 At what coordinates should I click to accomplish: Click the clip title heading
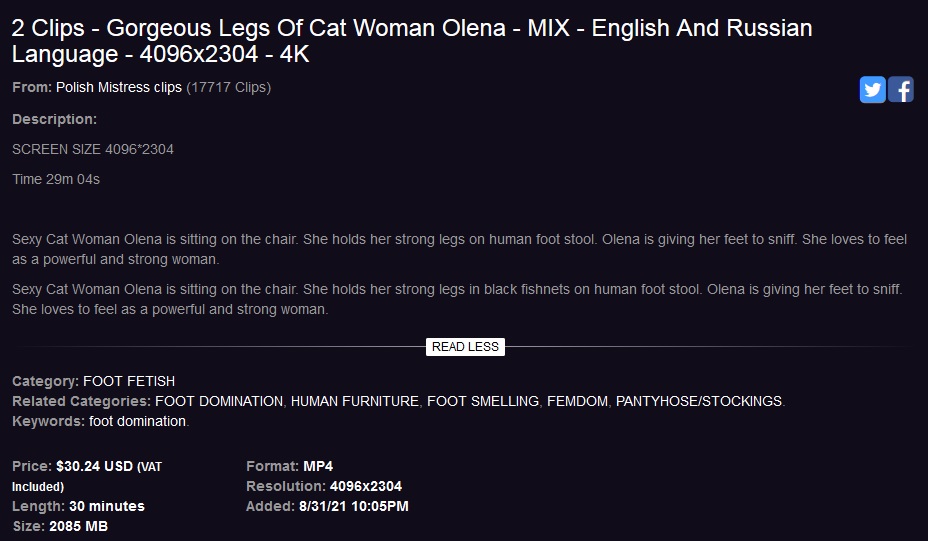pos(412,41)
